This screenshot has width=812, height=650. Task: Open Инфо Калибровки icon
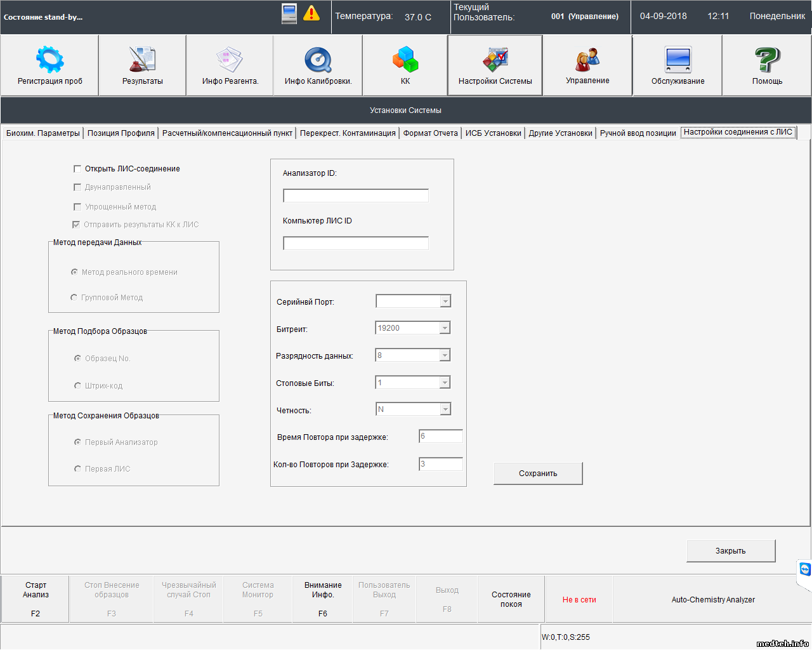318,60
